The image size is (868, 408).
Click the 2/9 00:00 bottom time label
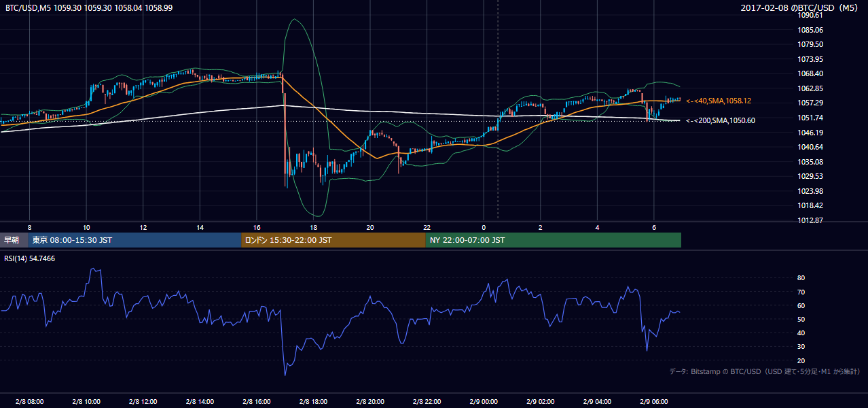pos(484,401)
